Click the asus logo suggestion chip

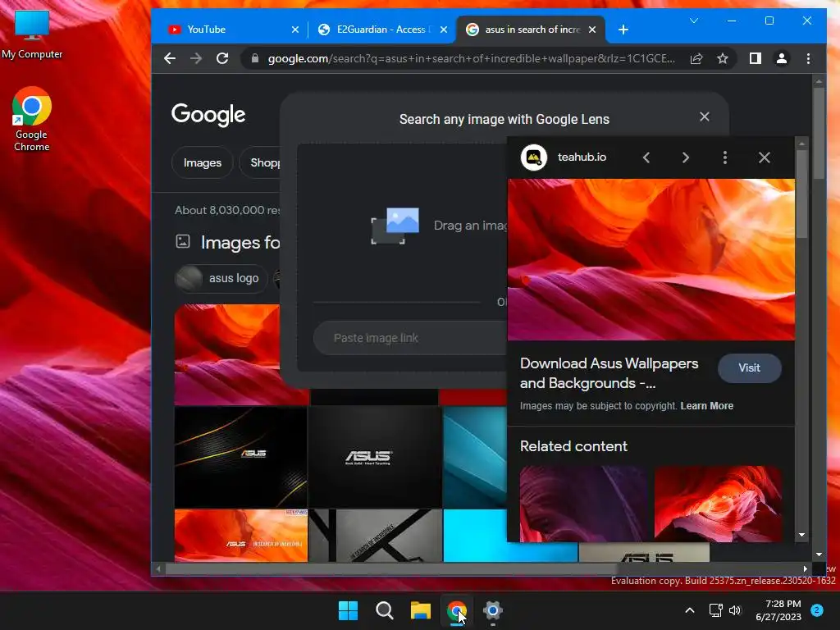[221, 279]
